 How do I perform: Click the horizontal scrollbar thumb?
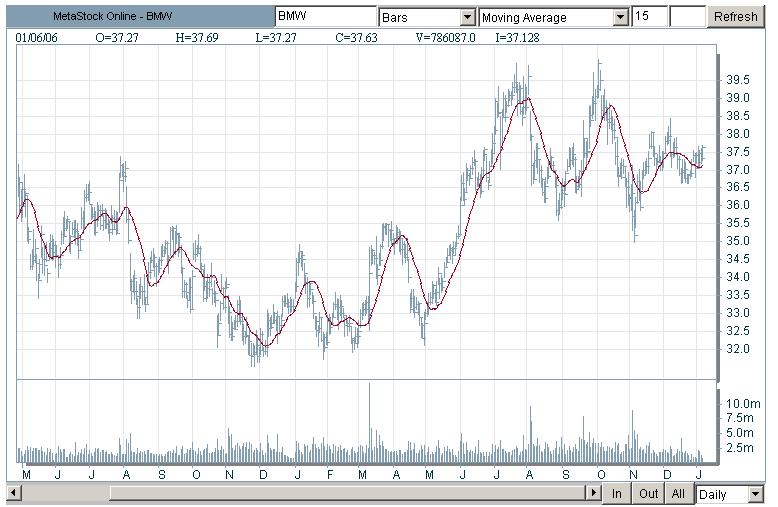click(347, 493)
